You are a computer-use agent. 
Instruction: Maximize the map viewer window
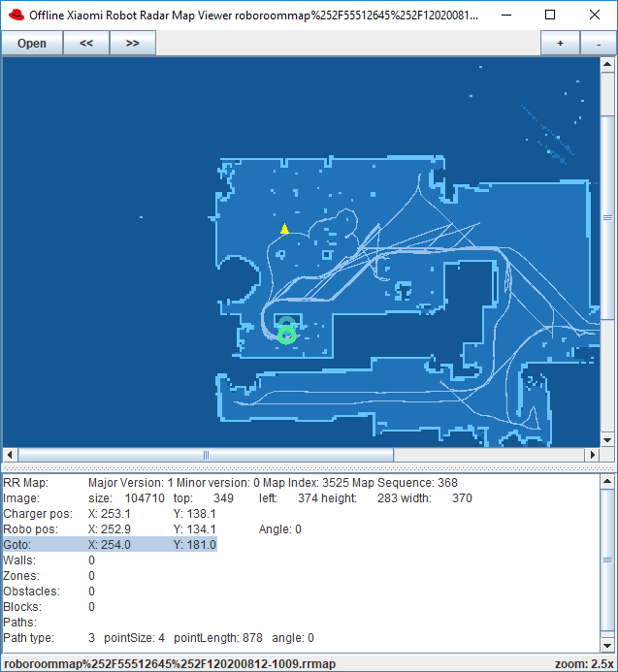[550, 15]
